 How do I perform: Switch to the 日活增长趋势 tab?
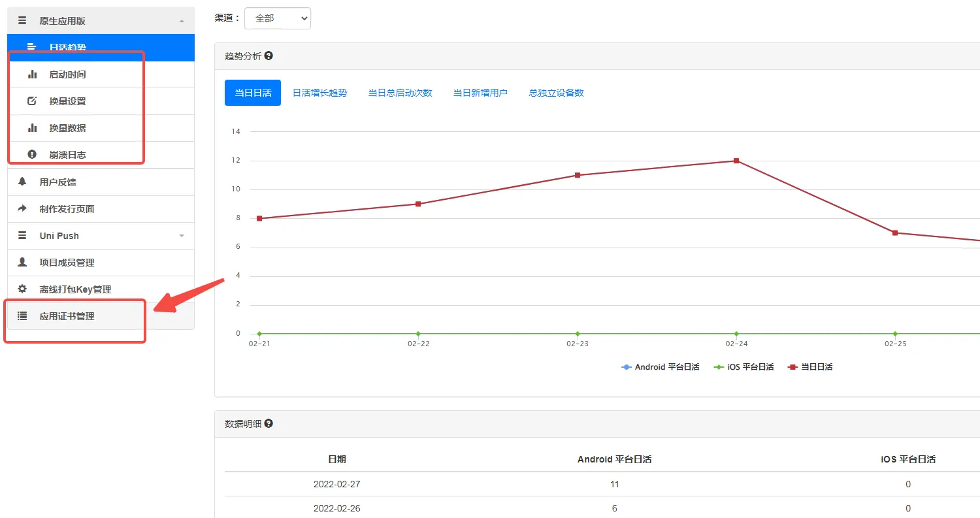click(x=319, y=93)
